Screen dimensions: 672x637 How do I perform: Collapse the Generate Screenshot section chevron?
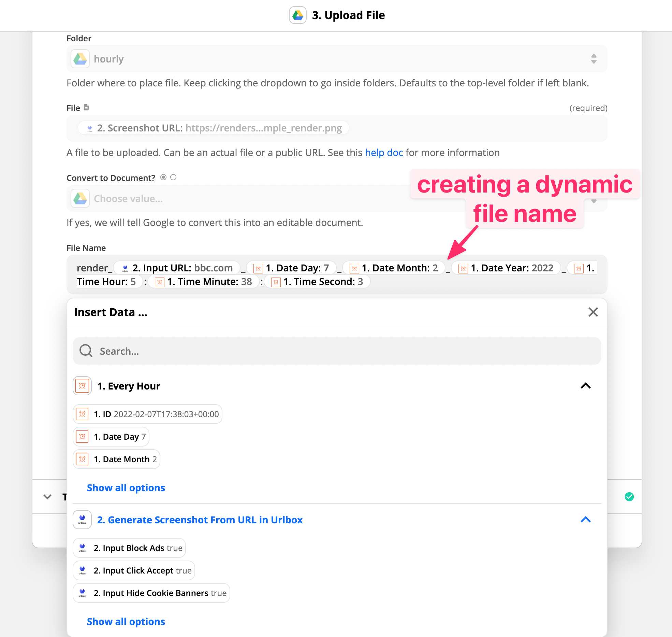tap(586, 520)
